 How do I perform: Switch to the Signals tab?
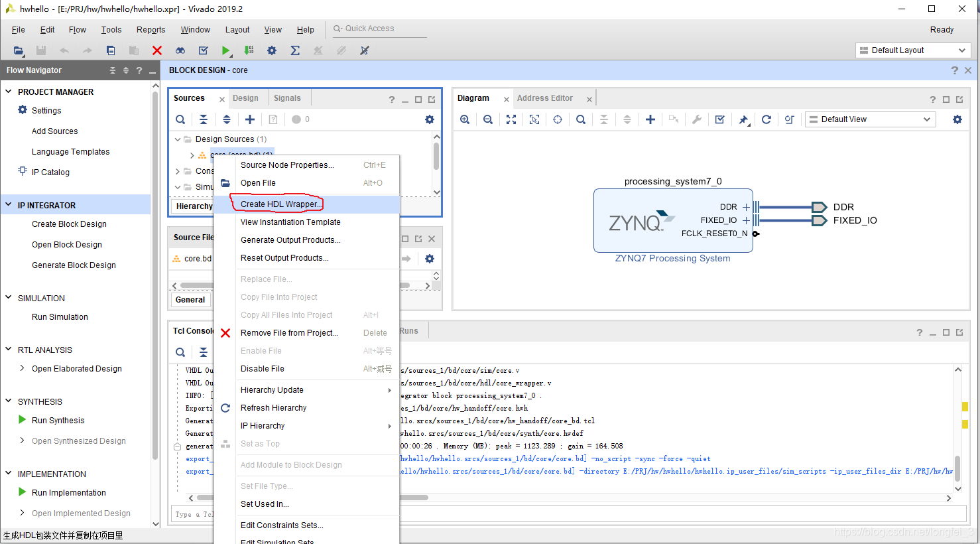(287, 98)
